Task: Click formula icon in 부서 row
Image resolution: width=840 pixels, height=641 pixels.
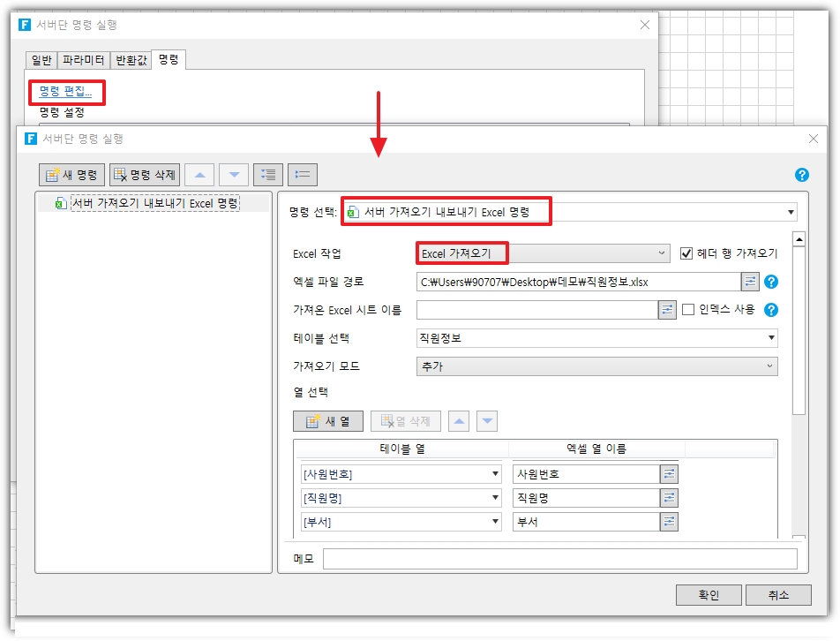Action: click(669, 522)
